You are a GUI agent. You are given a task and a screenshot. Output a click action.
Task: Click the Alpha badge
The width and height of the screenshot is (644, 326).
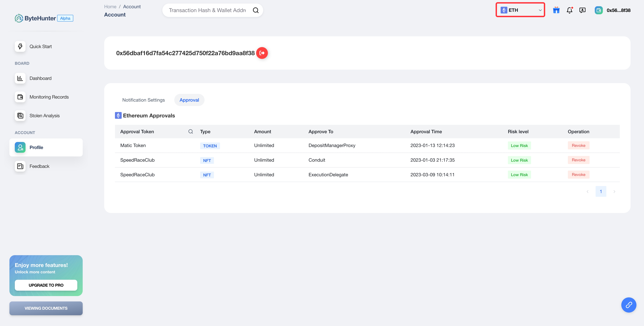65,18
